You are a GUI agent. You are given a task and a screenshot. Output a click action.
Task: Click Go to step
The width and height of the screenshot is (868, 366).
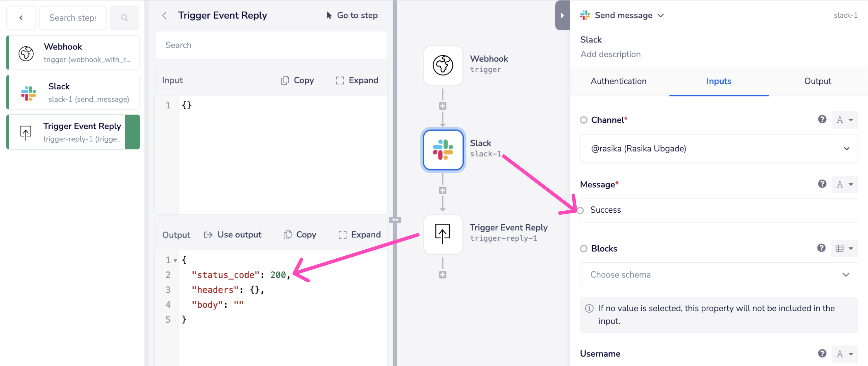pos(352,16)
